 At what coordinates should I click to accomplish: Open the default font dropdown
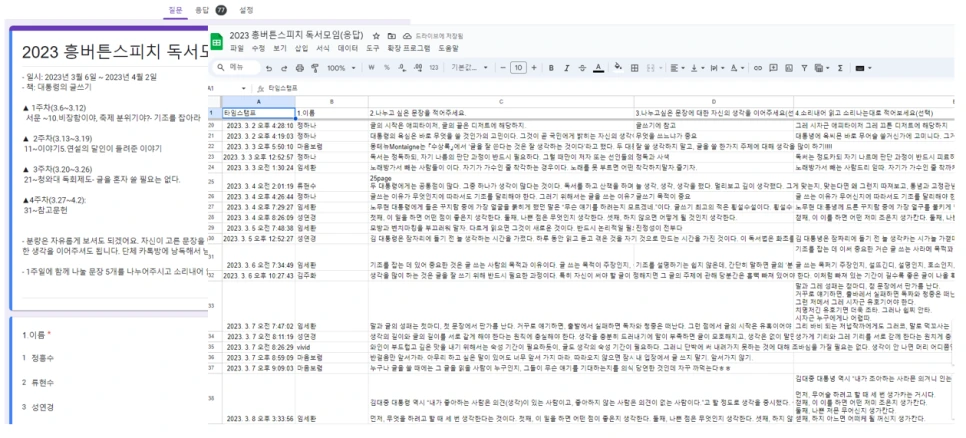(x=470, y=68)
